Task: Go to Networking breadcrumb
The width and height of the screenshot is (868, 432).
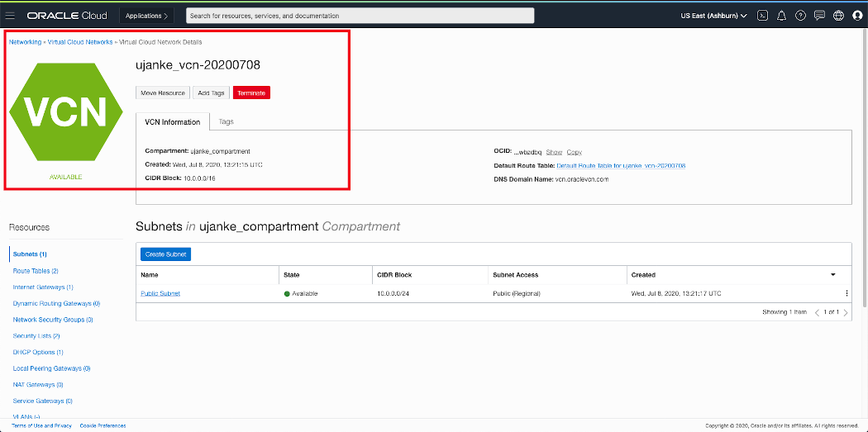Action: (25, 42)
